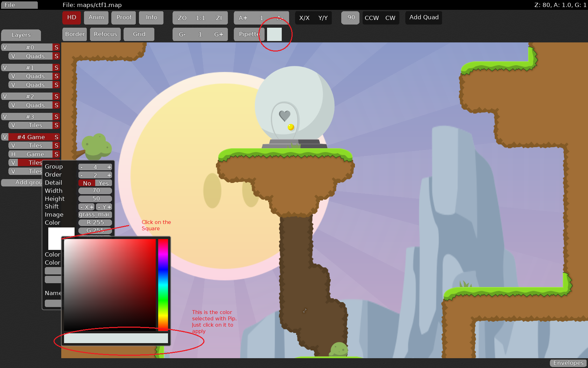Show the hidden Game layer via H
588x368 pixels.
13,154
